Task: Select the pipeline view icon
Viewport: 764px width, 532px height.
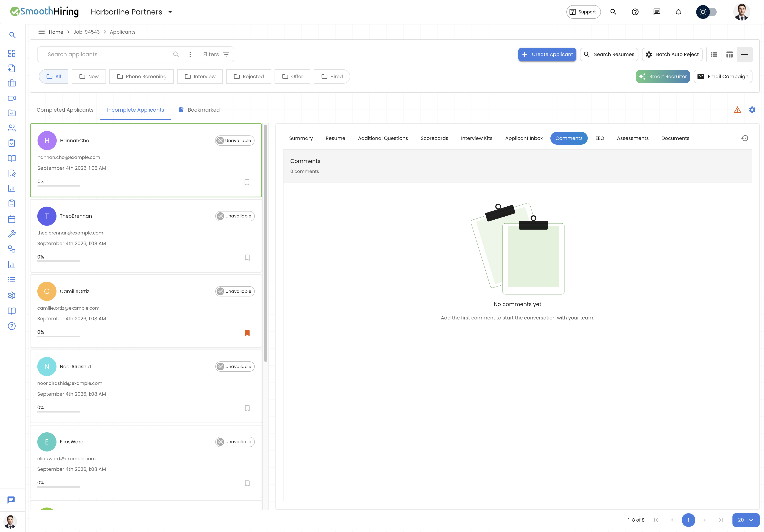Action: [745, 55]
